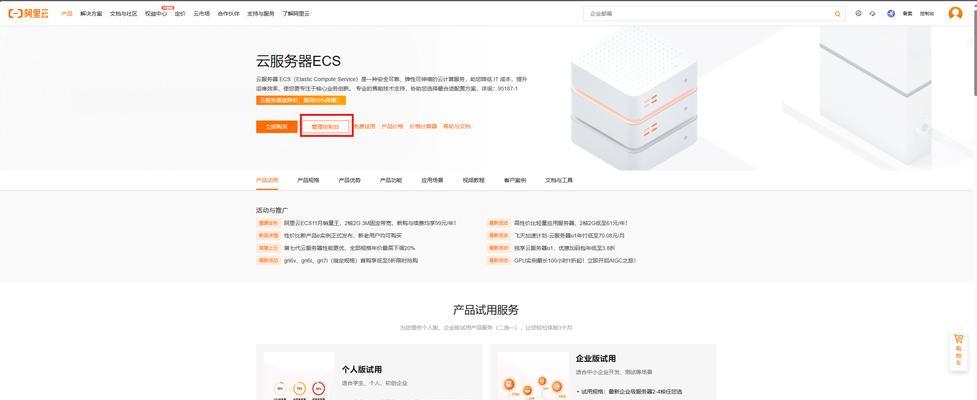Click 控制台 link in the header
977x400 pixels.
(x=927, y=13)
